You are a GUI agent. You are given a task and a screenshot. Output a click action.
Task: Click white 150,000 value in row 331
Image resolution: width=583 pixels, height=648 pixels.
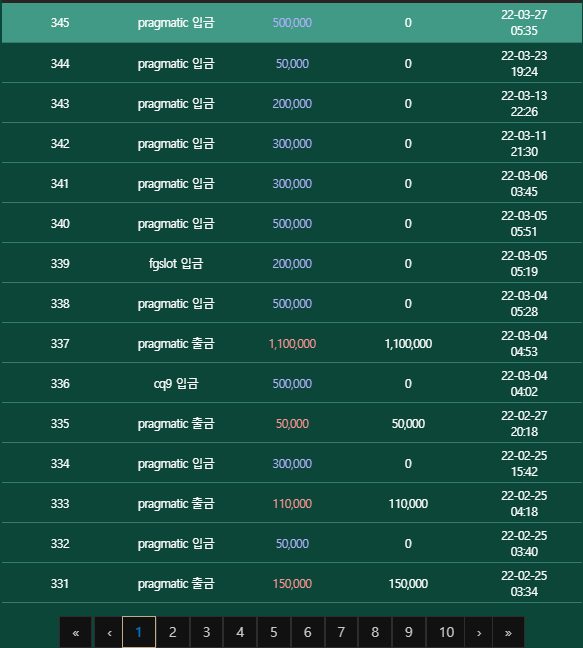click(x=408, y=584)
